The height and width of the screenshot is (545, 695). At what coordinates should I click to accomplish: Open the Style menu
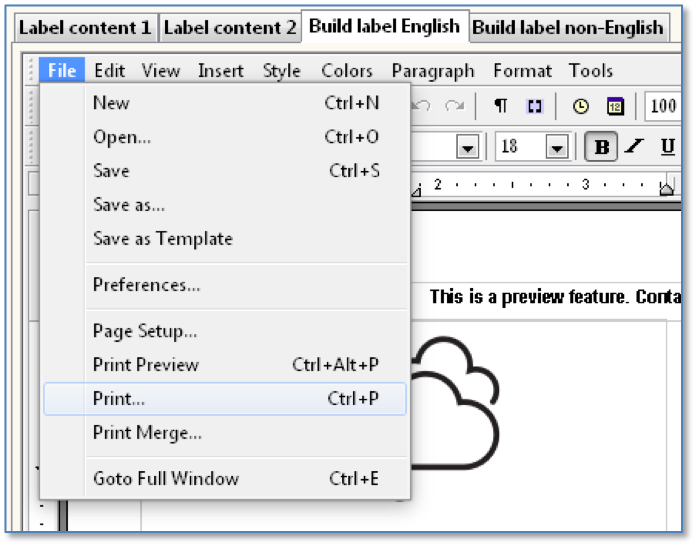[281, 70]
